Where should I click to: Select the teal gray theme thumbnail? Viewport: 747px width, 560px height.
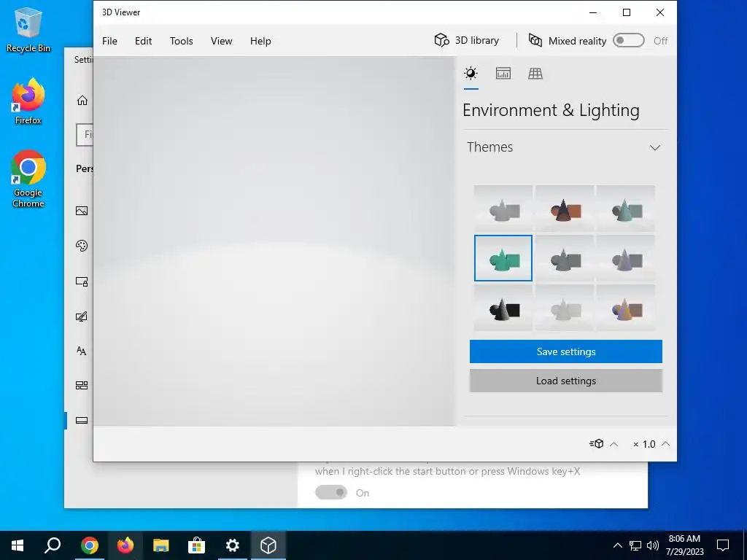(x=626, y=209)
